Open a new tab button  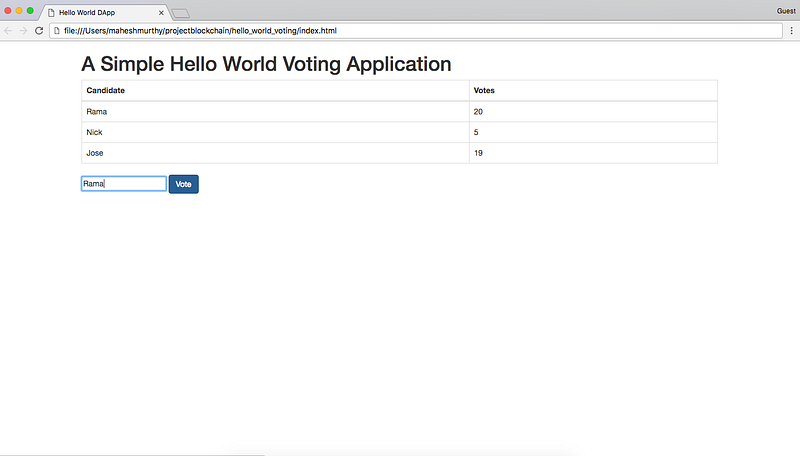tap(181, 13)
